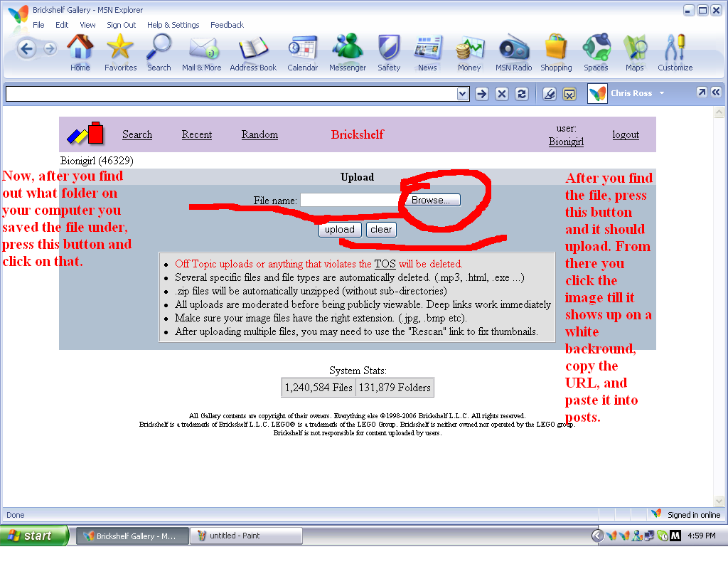Stop page loading with X button
728x564 pixels.
point(502,95)
